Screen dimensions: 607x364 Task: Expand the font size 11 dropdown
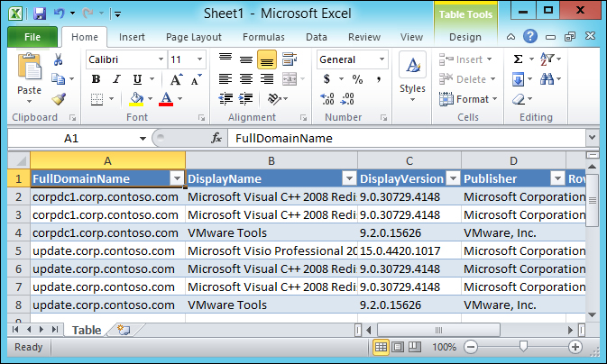tap(199, 59)
